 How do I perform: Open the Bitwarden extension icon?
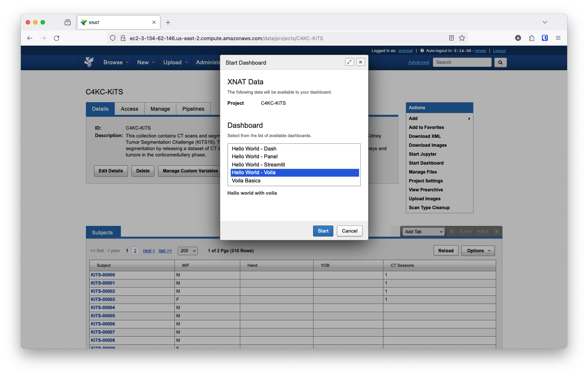coord(544,38)
